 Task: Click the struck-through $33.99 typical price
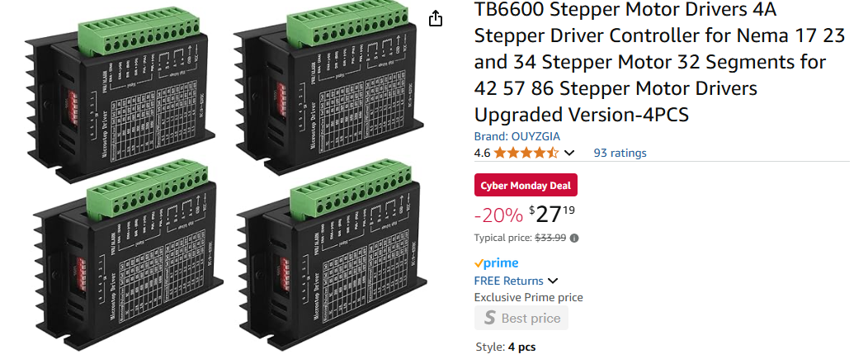[x=550, y=239]
